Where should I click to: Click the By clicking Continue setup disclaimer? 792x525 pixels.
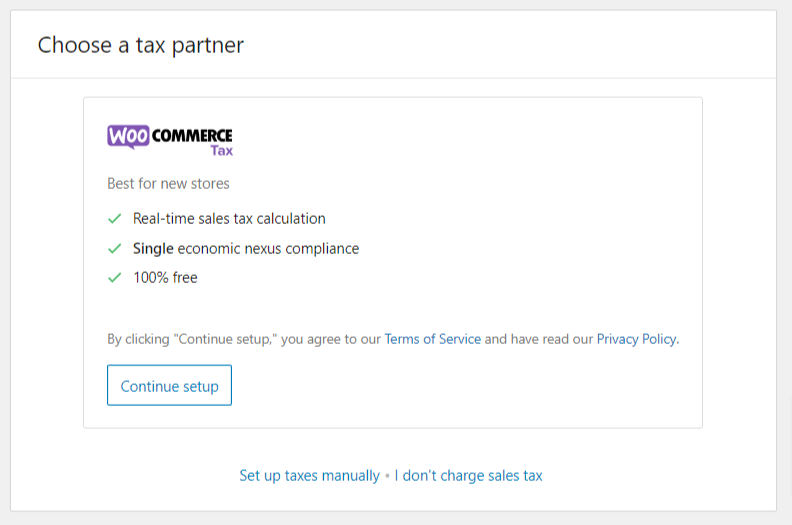[243, 339]
